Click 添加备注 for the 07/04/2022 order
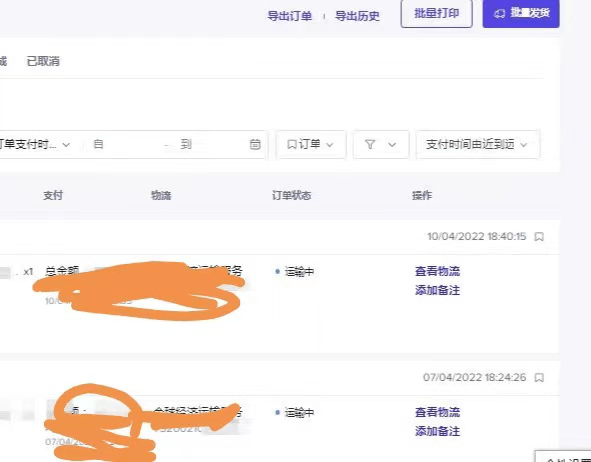Screen dimensions: 591x462 (437, 431)
